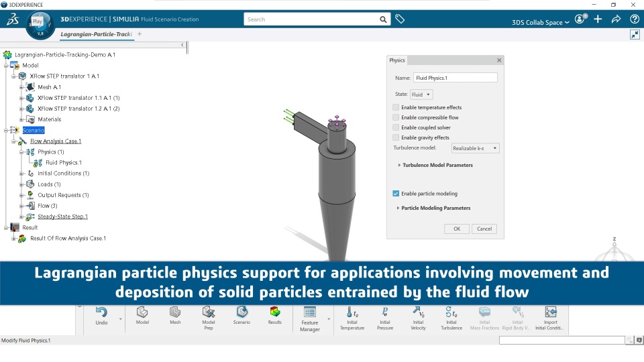
Task: Click the 3DS logo icon
Action: [13, 19]
